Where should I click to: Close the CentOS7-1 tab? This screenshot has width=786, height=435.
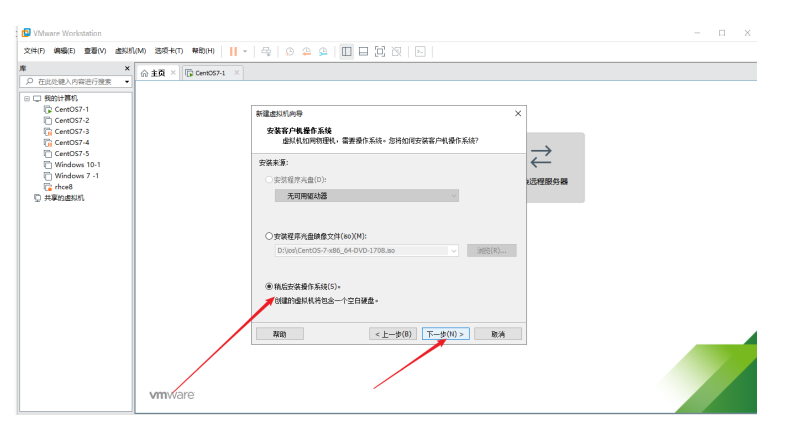coord(237,73)
